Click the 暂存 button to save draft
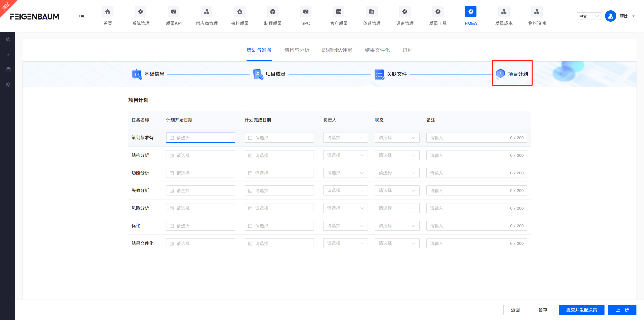644x320 pixels. click(543, 310)
